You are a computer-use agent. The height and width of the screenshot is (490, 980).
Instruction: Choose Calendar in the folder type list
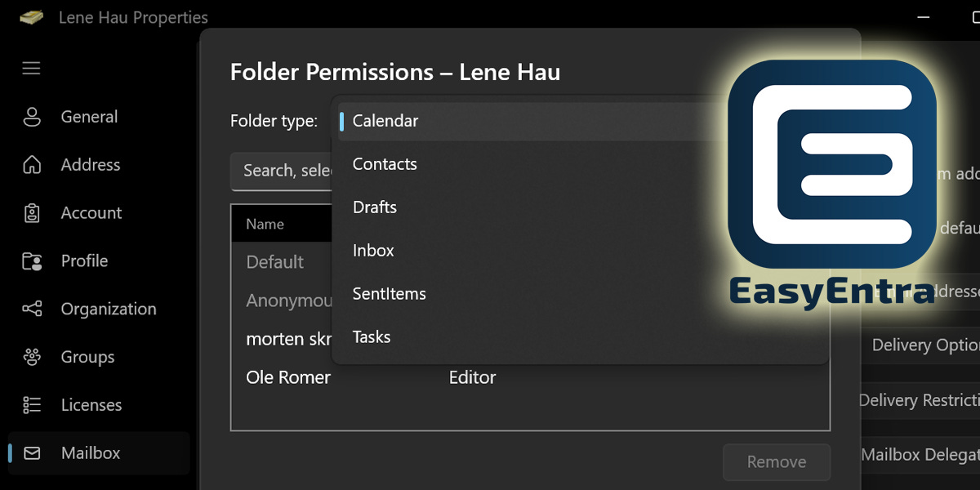[531, 121]
